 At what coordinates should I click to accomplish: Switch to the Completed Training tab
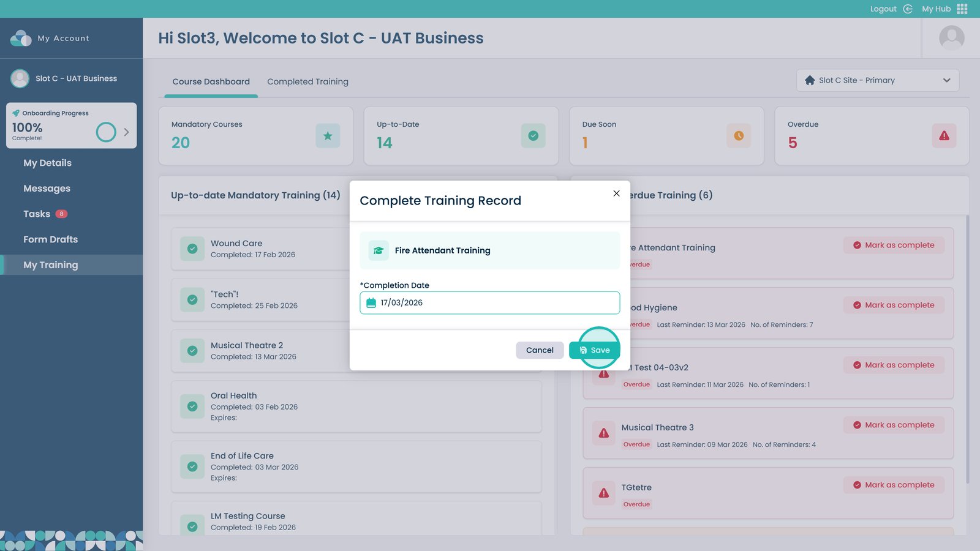point(307,81)
